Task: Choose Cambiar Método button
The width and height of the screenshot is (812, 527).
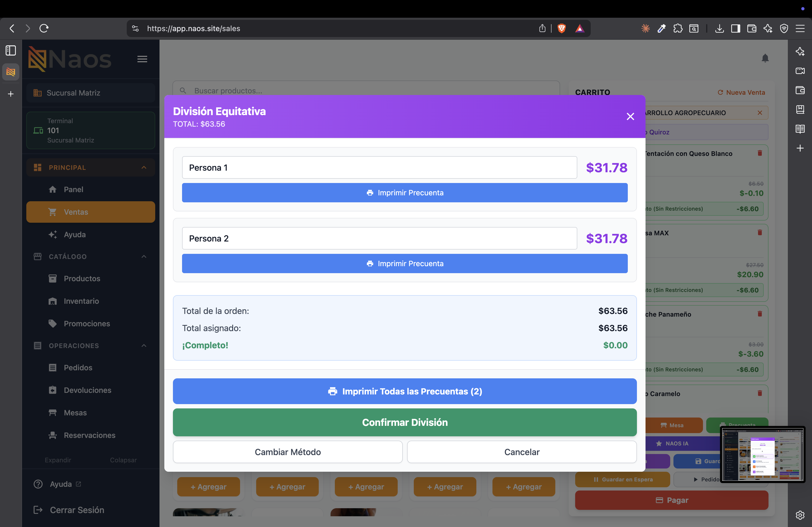Action: 288,452
